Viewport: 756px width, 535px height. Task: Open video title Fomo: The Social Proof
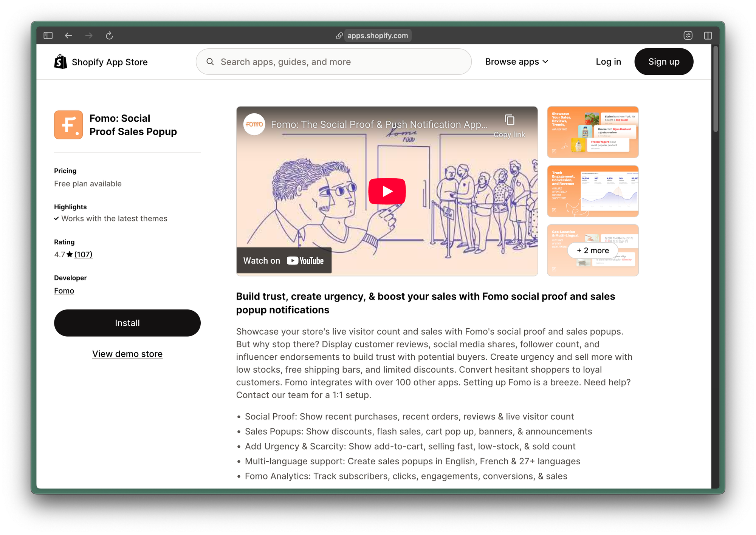[x=379, y=124]
